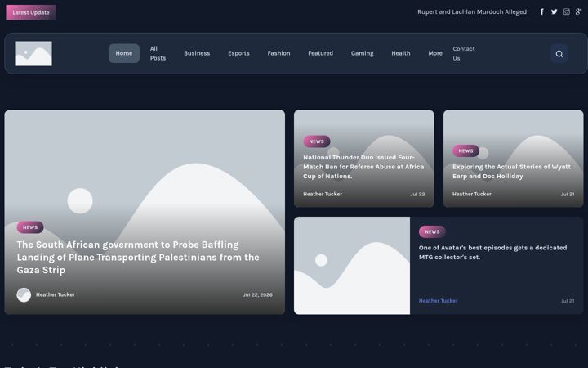The width and height of the screenshot is (588, 368).
Task: Click Jul 21 date on Wyatt Earp card
Action: click(568, 194)
